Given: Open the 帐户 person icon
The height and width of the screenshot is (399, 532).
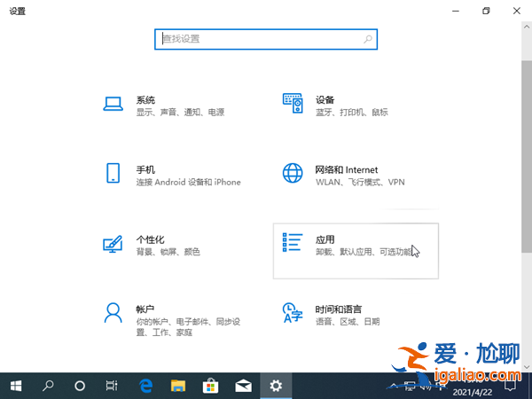Looking at the screenshot, I should 113,313.
